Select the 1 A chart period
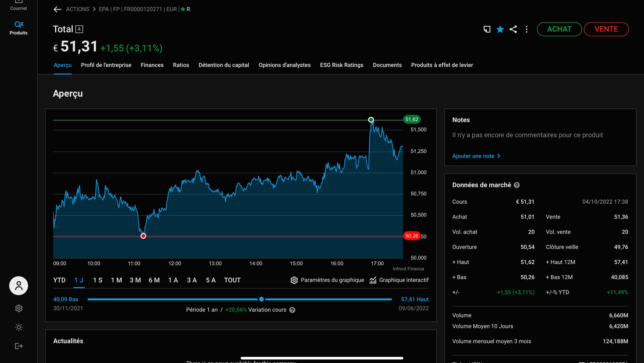 tap(173, 280)
